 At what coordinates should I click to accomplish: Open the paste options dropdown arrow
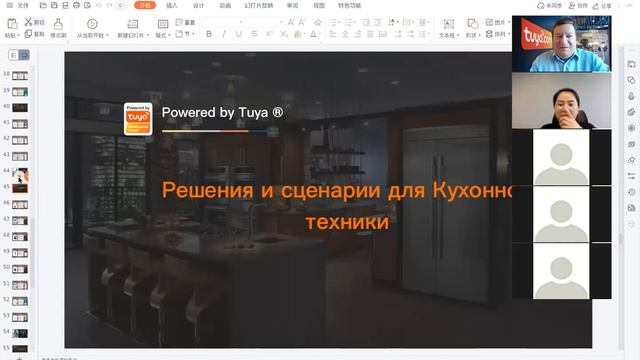pyautogui.click(x=18, y=36)
